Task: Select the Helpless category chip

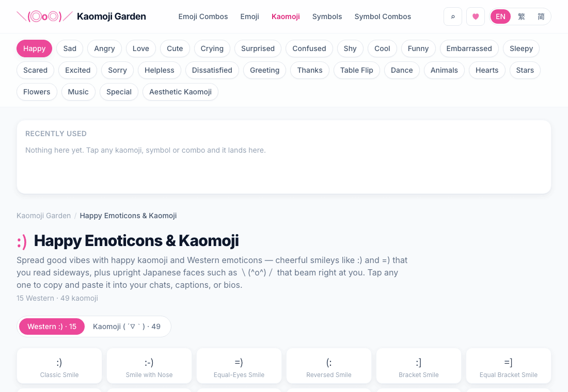Action: 160,70
